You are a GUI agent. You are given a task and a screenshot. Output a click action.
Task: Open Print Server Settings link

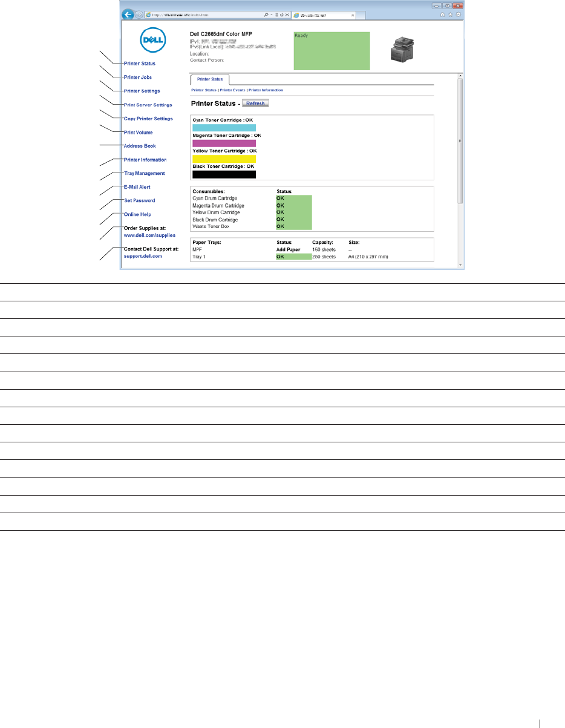coord(148,105)
